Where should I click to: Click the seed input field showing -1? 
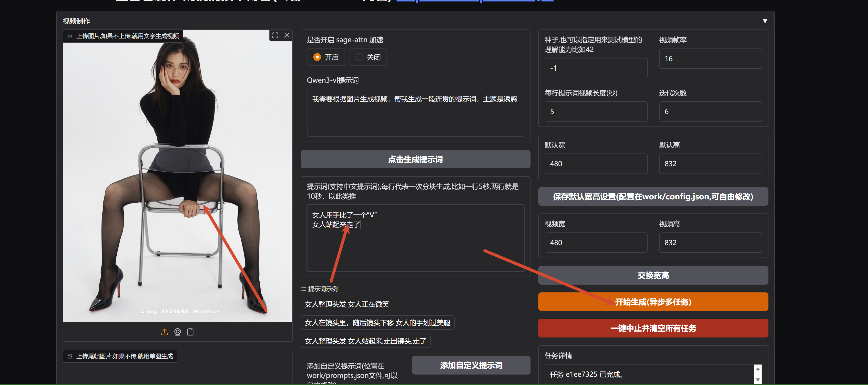(x=596, y=68)
